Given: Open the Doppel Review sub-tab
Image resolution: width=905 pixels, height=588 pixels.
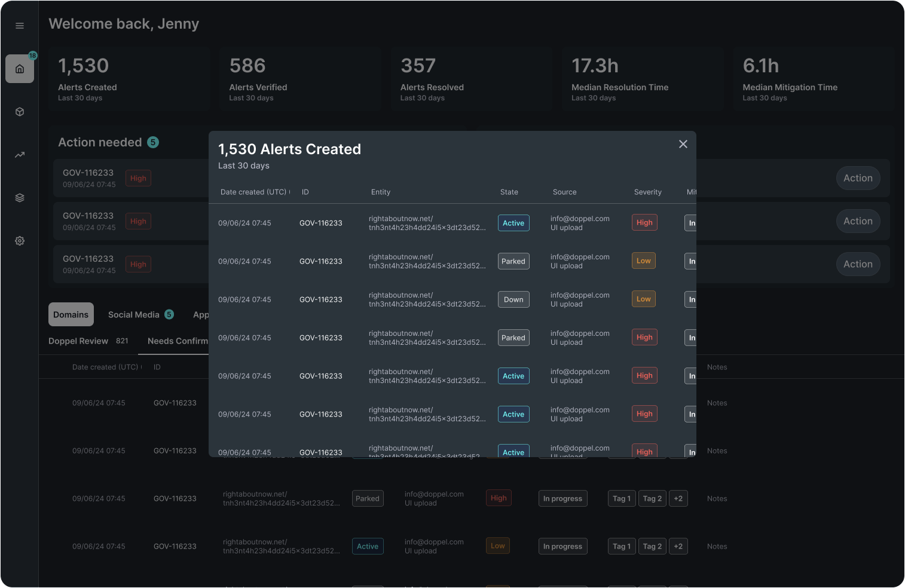Looking at the screenshot, I should coord(78,341).
